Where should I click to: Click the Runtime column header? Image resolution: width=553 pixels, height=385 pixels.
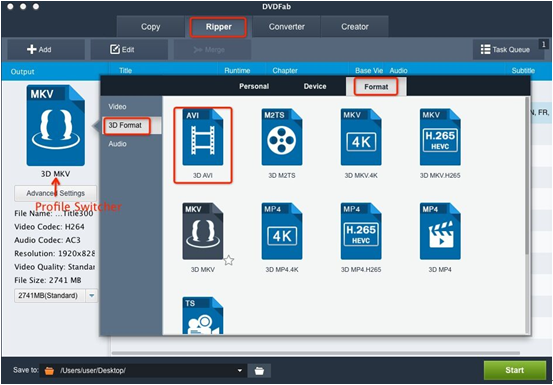237,71
